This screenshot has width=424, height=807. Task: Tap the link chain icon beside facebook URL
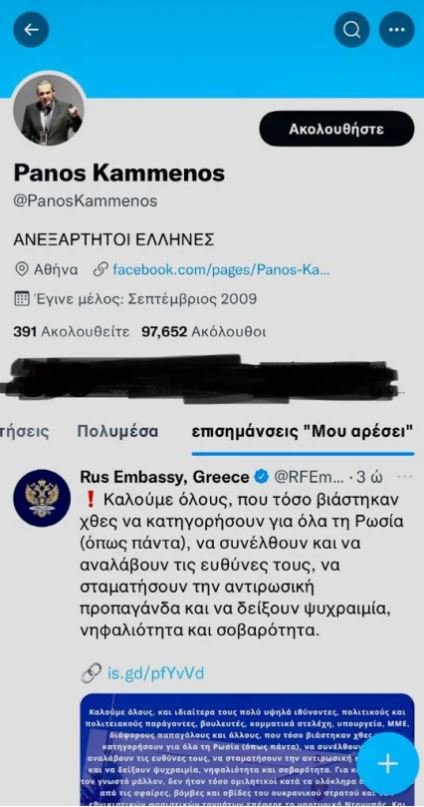(x=100, y=269)
